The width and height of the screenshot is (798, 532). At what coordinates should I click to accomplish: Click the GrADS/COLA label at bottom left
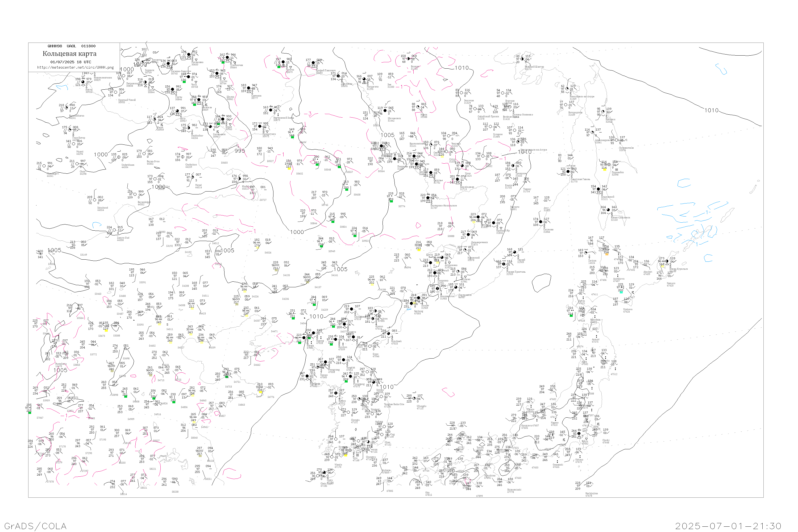(x=35, y=526)
